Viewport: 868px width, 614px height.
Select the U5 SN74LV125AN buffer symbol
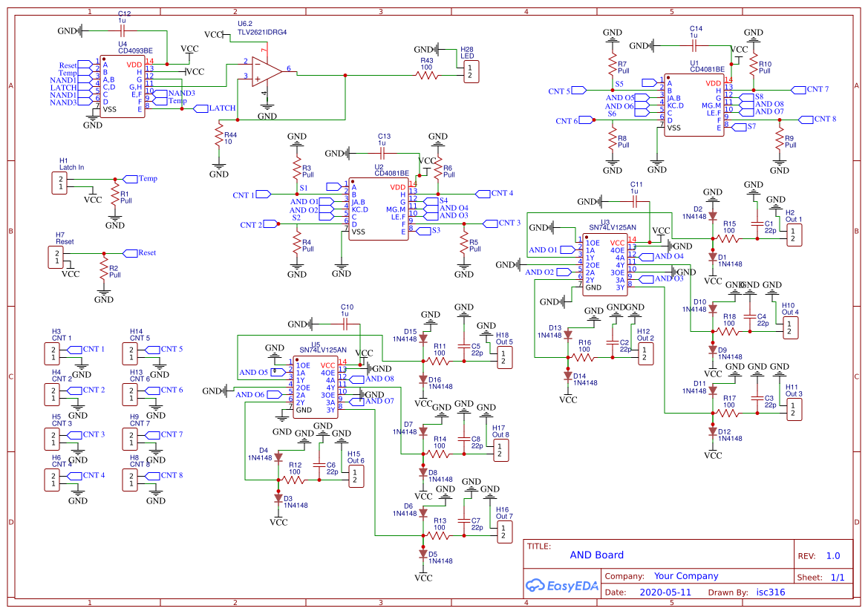(316, 388)
